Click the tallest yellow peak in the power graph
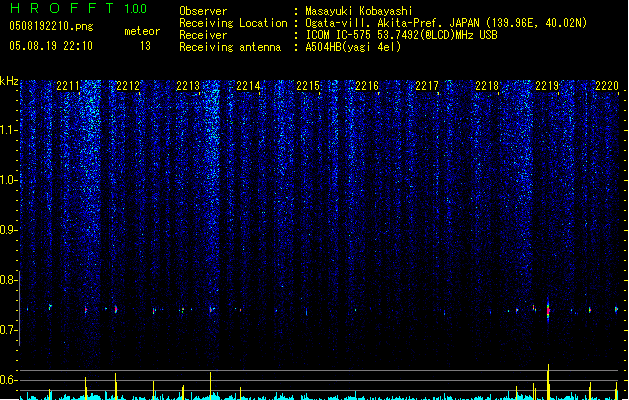This screenshot has width=629, height=400. coord(548,382)
